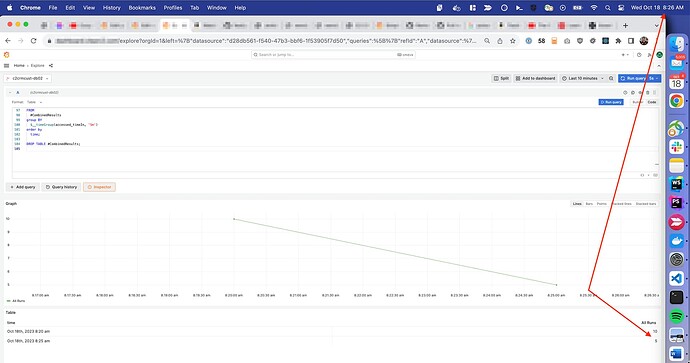Zoom out time range magnifier icon
This screenshot has width=690, height=363.
pos(611,78)
